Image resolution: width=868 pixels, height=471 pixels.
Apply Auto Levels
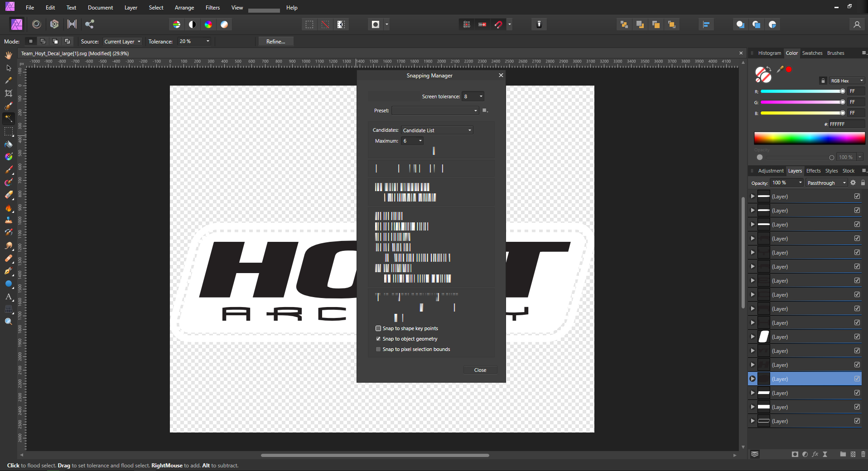click(x=177, y=24)
